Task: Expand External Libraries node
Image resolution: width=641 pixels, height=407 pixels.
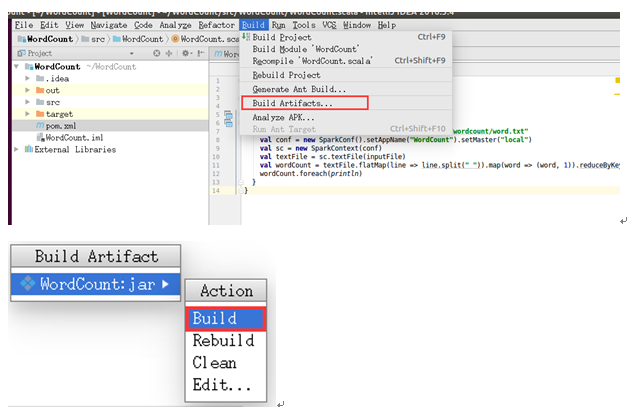Action: (x=16, y=150)
